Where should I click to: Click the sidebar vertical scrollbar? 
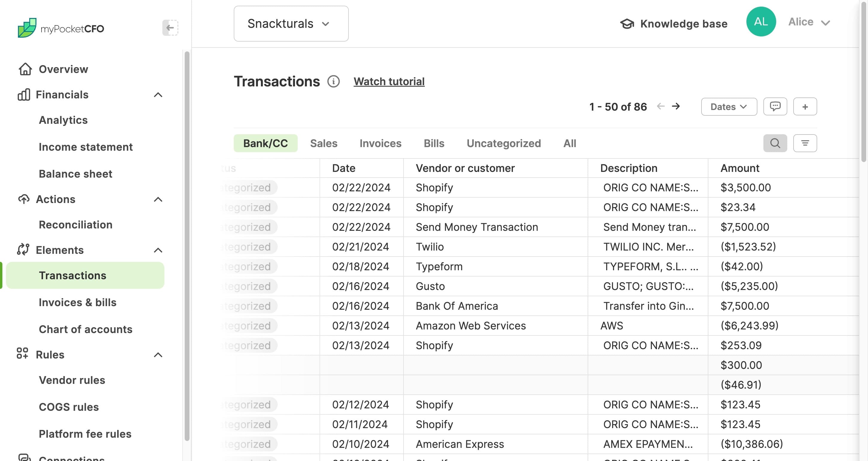click(187, 246)
